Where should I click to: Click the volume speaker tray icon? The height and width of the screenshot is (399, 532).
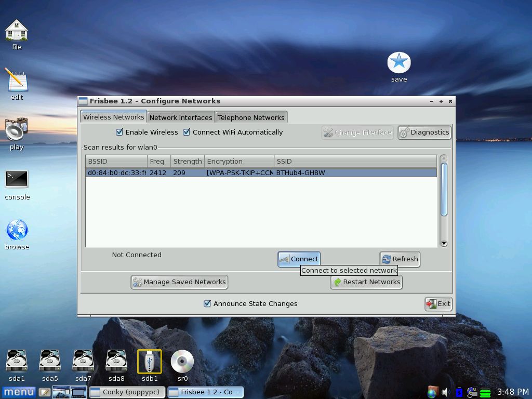(446, 392)
